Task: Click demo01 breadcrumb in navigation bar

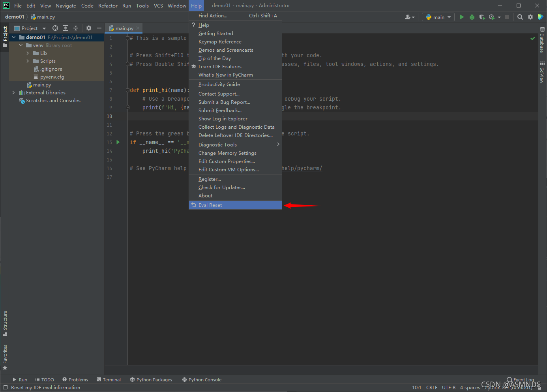Action: click(x=15, y=17)
